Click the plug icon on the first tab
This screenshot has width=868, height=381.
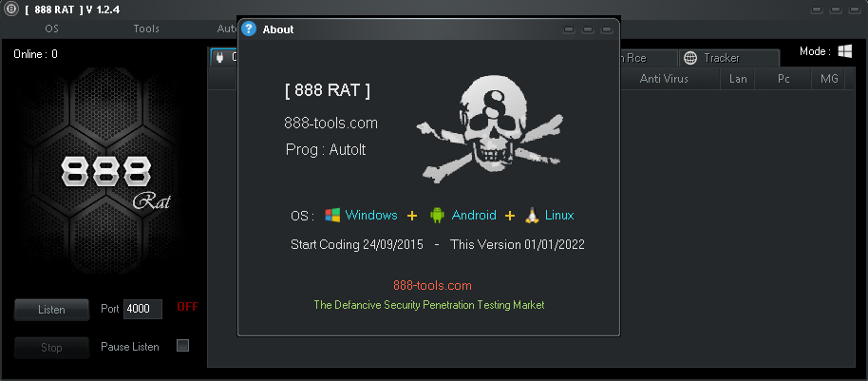[x=219, y=58]
